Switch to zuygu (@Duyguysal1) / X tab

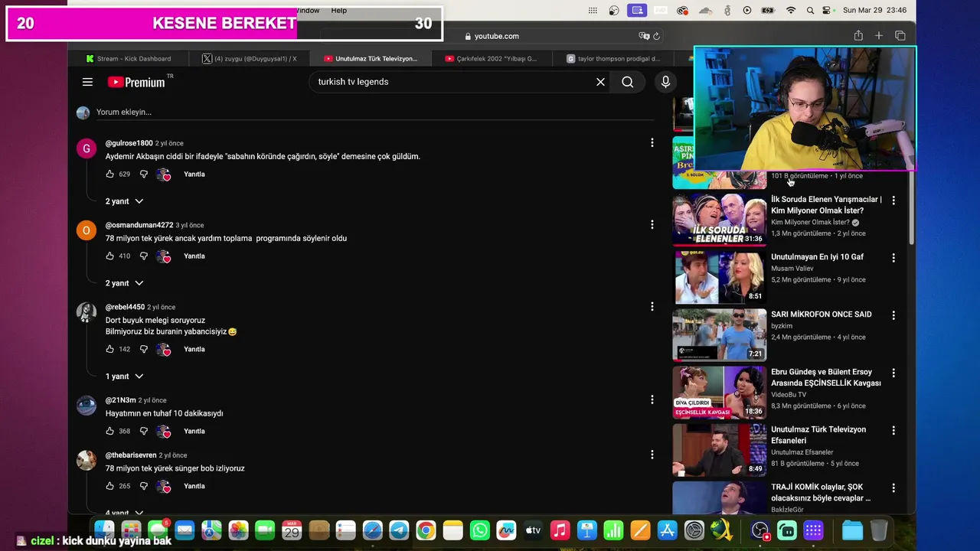249,58
